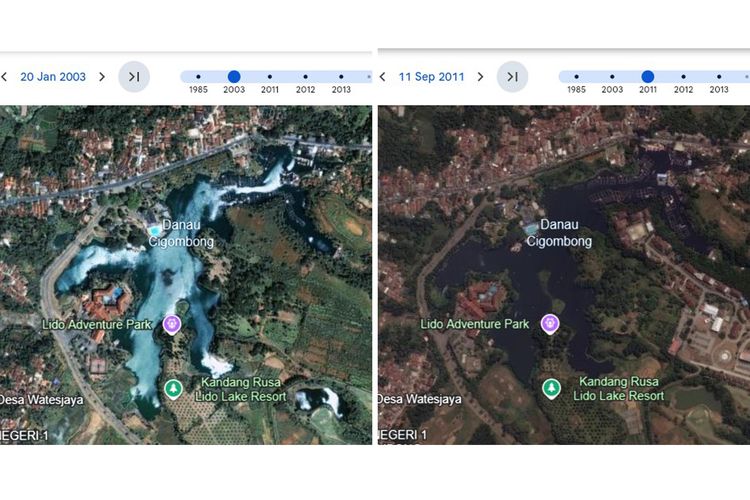Click 'Danau Cigombong' label on 2011 map
750x500 pixels.
coord(559,233)
